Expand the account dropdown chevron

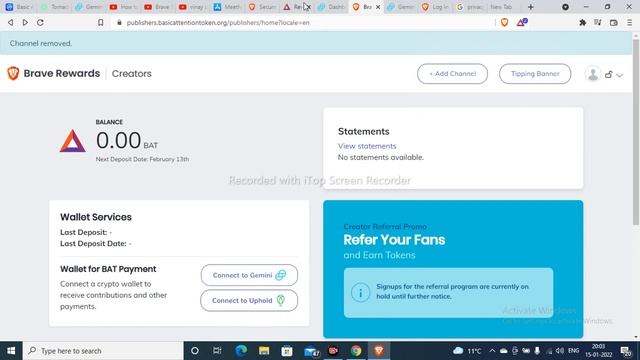(620, 75)
